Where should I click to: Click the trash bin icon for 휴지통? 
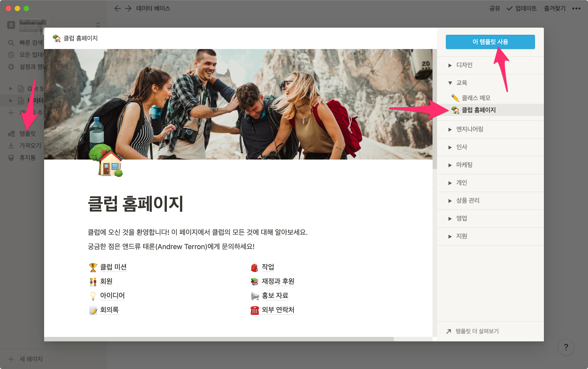point(11,158)
